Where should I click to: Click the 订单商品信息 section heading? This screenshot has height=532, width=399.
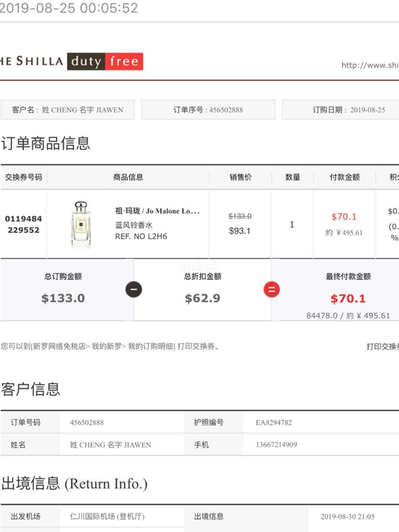(46, 143)
